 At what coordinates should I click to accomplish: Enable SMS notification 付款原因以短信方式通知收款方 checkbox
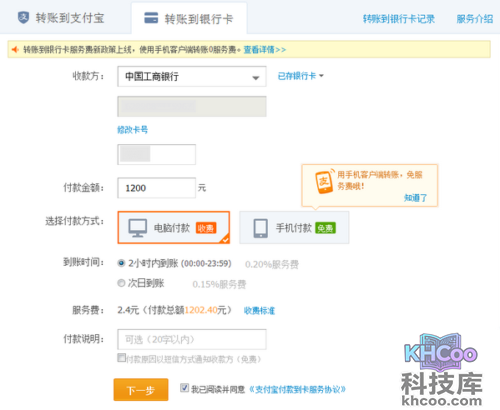[121, 358]
